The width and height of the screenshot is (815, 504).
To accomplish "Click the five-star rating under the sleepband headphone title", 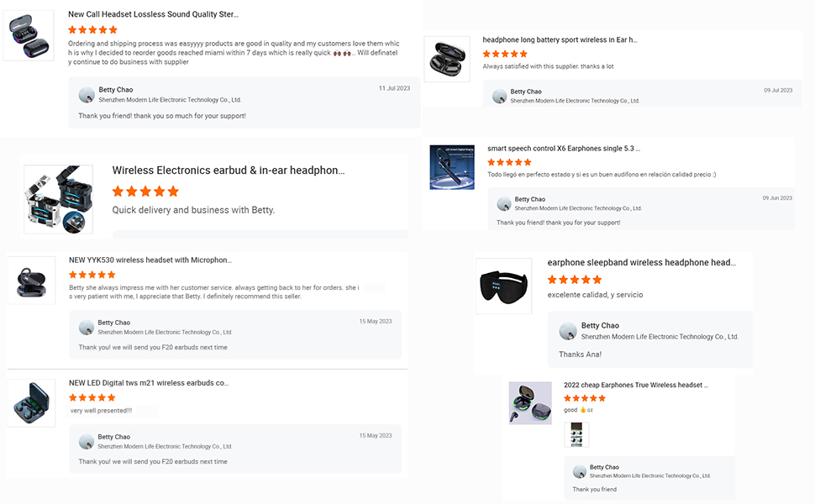I will 575,280.
